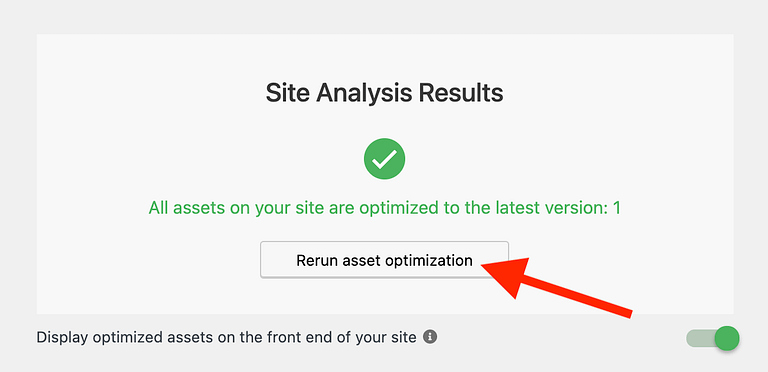The image size is (768, 372).
Task: Disable the display optimized assets toggle
Action: click(x=713, y=338)
